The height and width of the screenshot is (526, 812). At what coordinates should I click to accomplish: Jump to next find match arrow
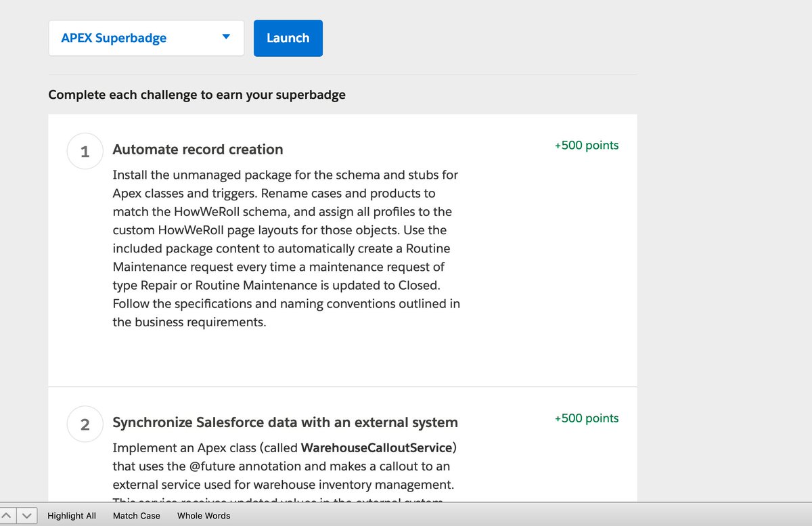coord(26,516)
